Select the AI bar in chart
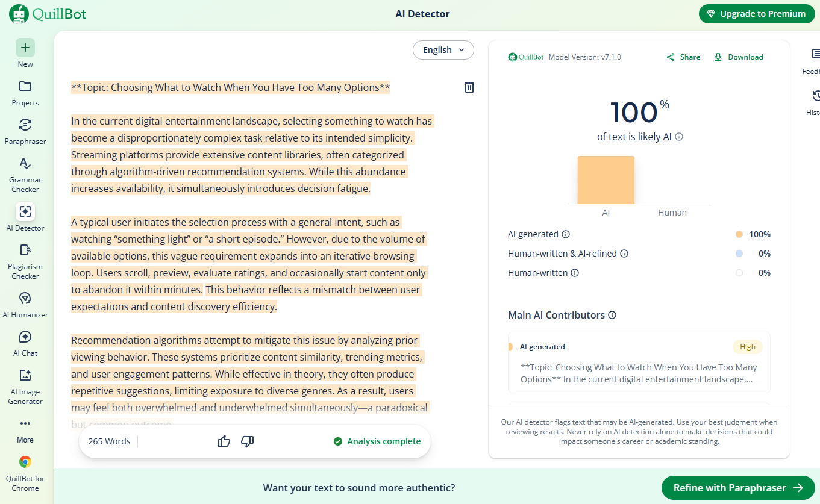This screenshot has width=820, height=504. [606, 180]
